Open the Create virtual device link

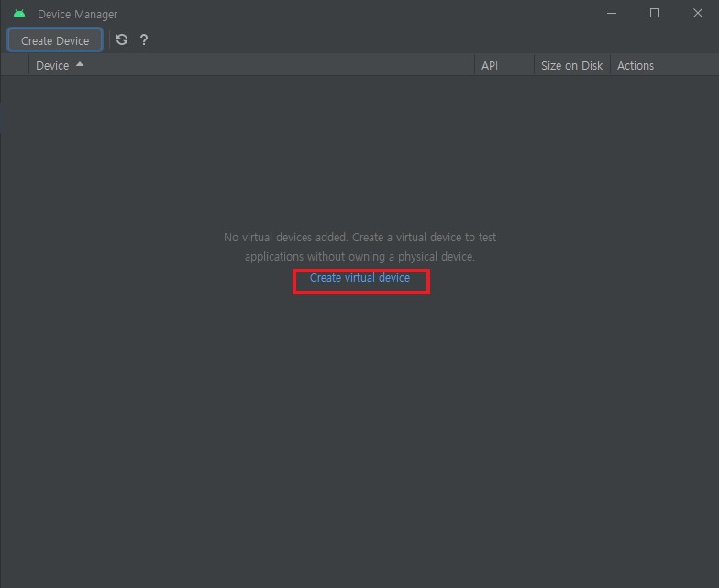coord(359,277)
